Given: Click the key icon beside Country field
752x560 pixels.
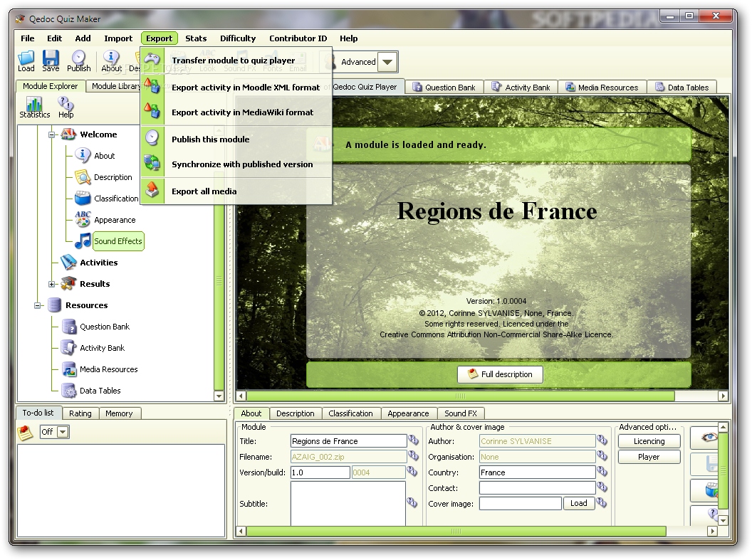Looking at the screenshot, I should pyautogui.click(x=602, y=471).
